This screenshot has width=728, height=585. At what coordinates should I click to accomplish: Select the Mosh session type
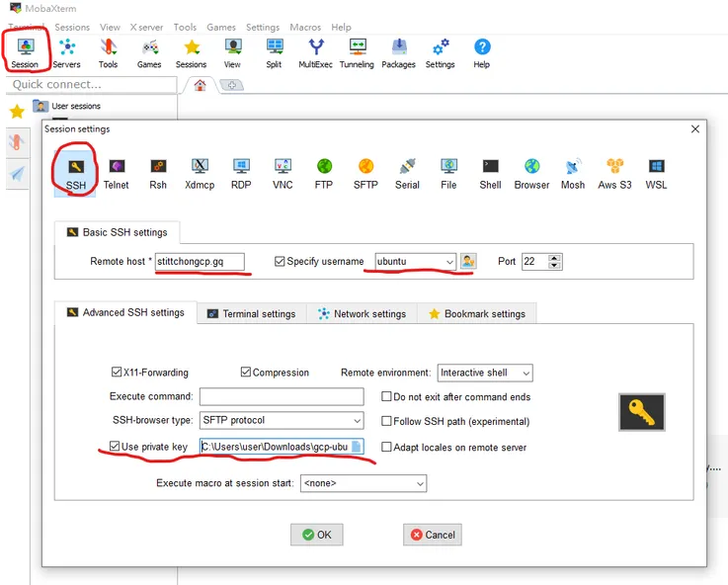click(x=573, y=174)
